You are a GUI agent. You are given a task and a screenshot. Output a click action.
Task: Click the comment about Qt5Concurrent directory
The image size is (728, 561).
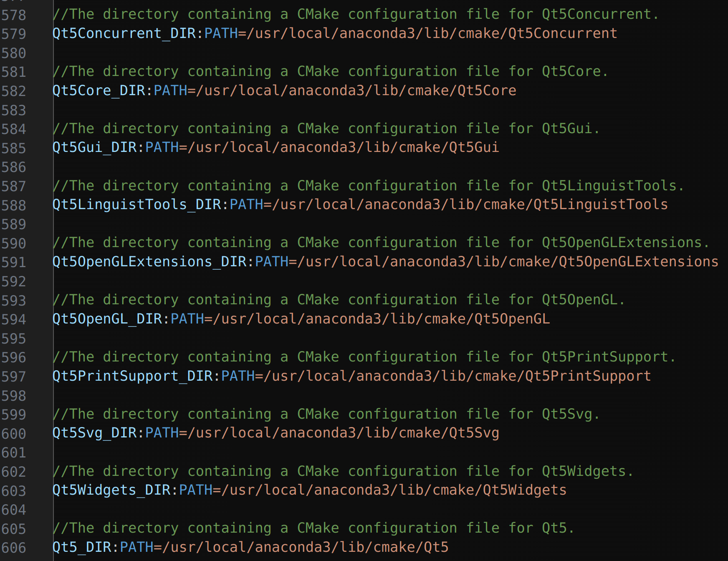(356, 15)
